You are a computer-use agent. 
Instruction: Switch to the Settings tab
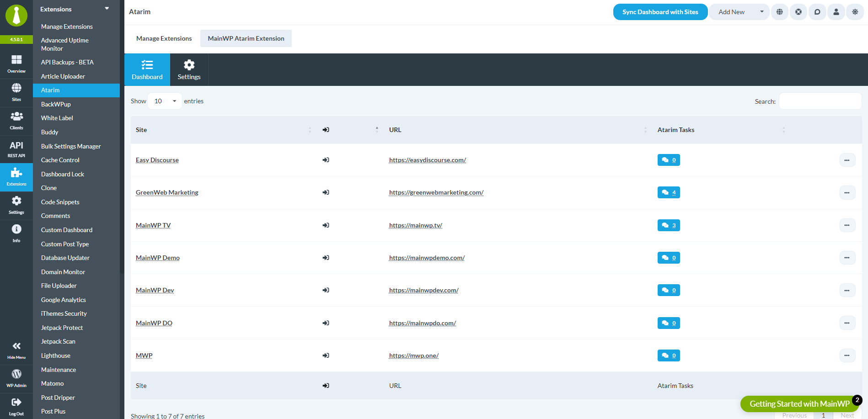(189, 69)
